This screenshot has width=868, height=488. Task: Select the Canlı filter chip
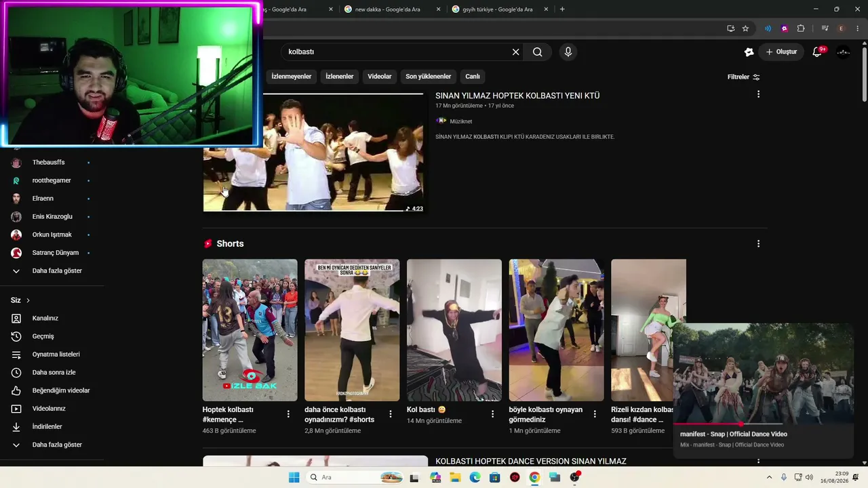[x=473, y=77]
